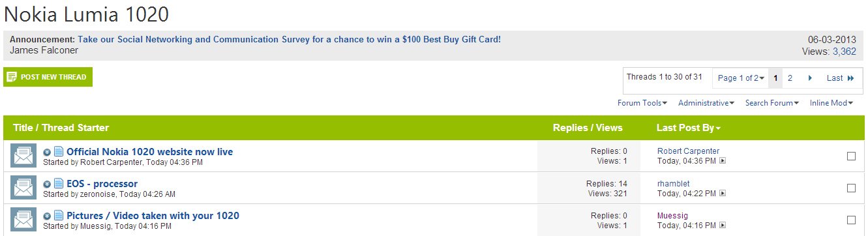Open the Inline Mod menu

(x=831, y=103)
